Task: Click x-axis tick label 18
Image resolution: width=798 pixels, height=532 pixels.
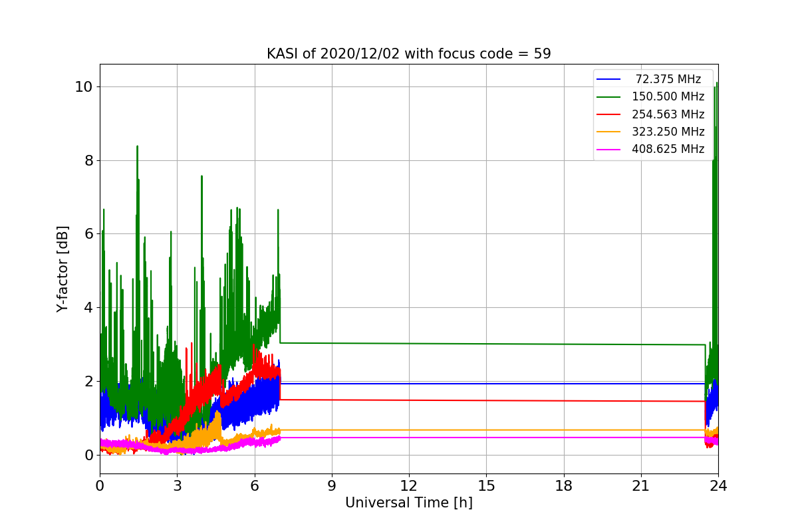Action: click(564, 485)
